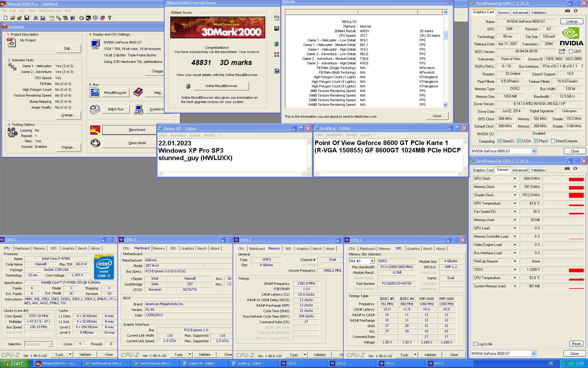
Task: Switch to Bench tab in first CPU-Z window
Action: click(83, 248)
